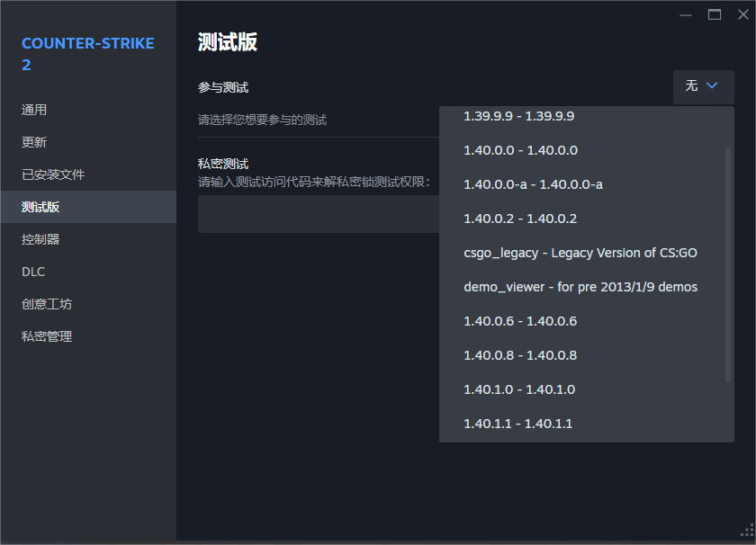Viewport: 756px width, 545px height.
Task: Switch to the 更新 tab
Action: point(34,142)
